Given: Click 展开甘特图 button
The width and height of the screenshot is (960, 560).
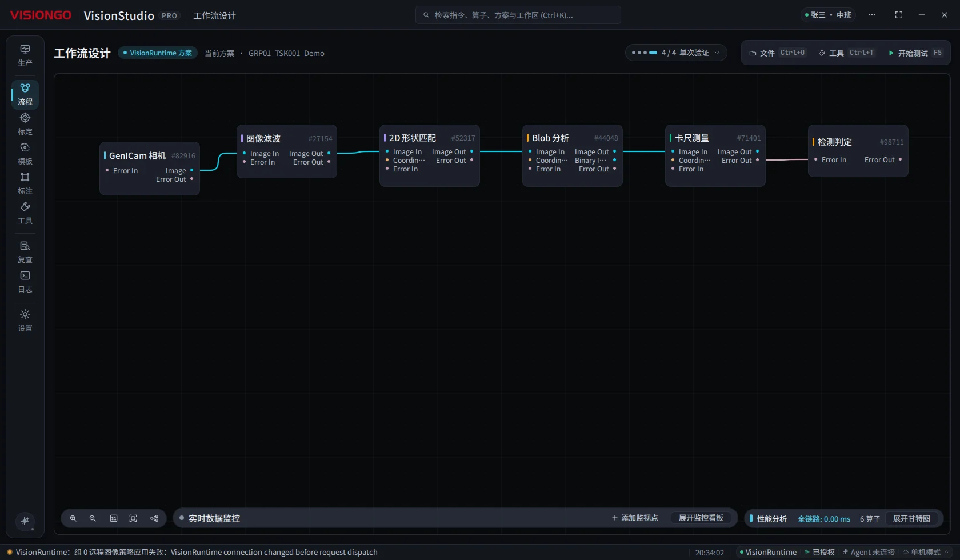Looking at the screenshot, I should click(911, 518).
